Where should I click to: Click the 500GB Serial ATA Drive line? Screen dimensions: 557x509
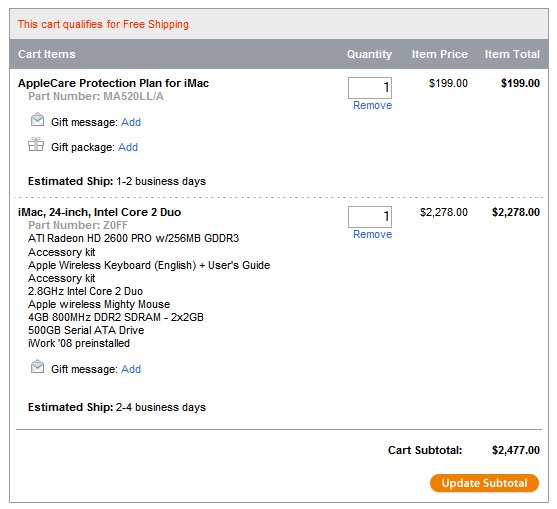pyautogui.click(x=86, y=330)
